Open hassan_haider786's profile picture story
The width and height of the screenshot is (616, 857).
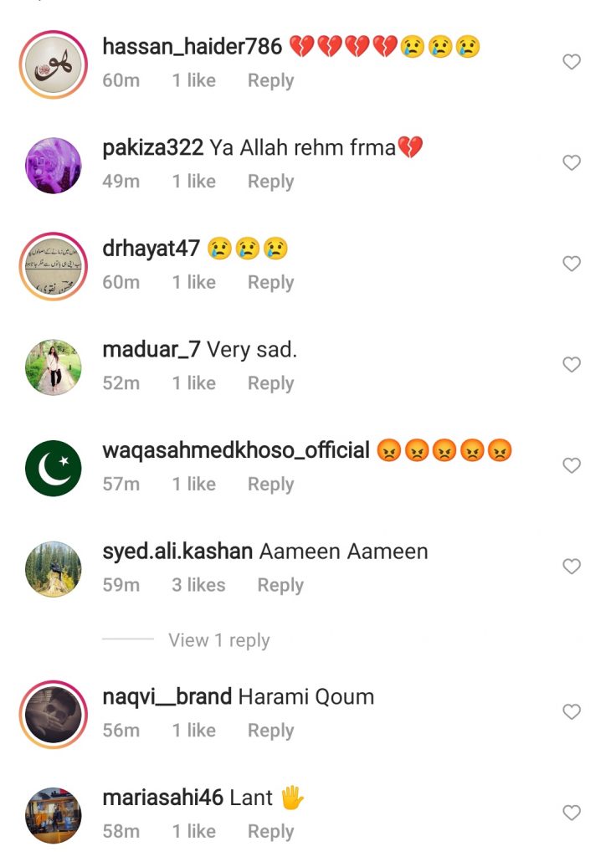[x=54, y=64]
